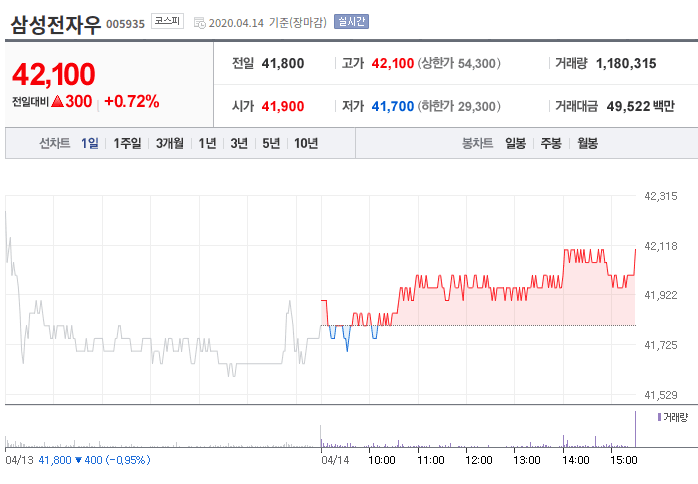Click the stock code 005935

(127, 23)
